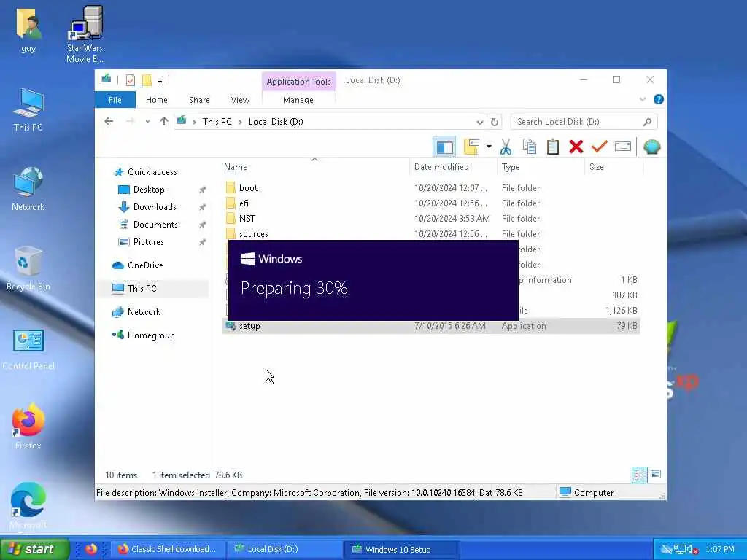The width and height of the screenshot is (747, 560).
Task: Open the Customize Quick Access Toolbar dropdown
Action: pos(160,80)
